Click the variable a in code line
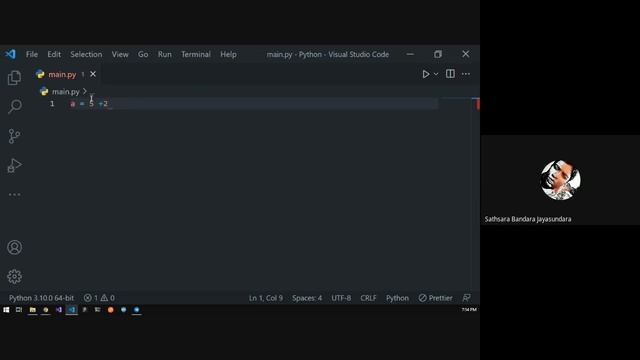The image size is (640, 360). click(x=73, y=104)
